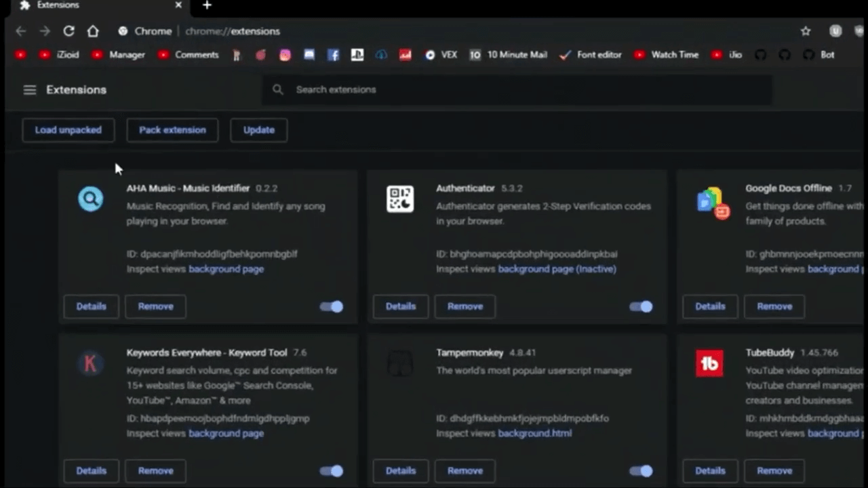Disable the Tampermonkey extension toggle
The height and width of the screenshot is (488, 868).
coord(641,470)
